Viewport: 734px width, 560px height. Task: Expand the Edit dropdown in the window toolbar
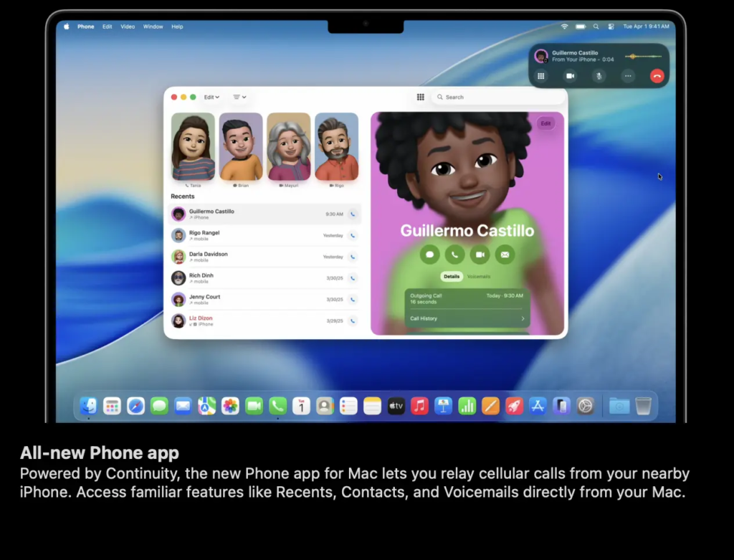click(211, 97)
